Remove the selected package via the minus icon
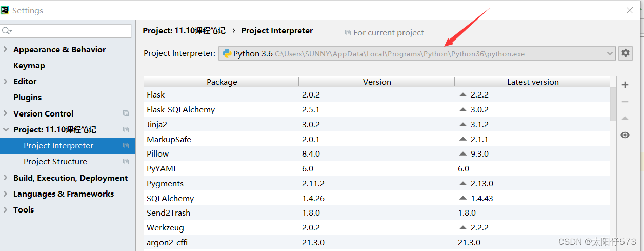Viewport: 644px width, 251px height. [625, 102]
